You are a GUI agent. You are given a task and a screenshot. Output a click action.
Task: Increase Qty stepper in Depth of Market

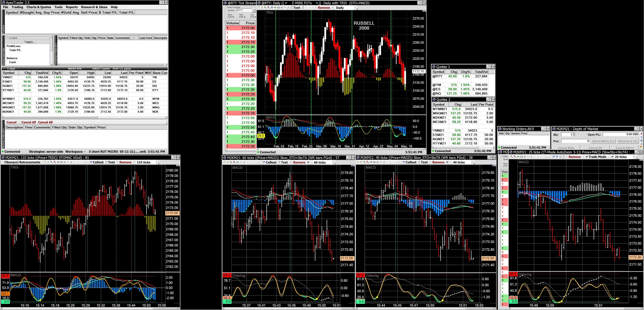click(573, 134)
